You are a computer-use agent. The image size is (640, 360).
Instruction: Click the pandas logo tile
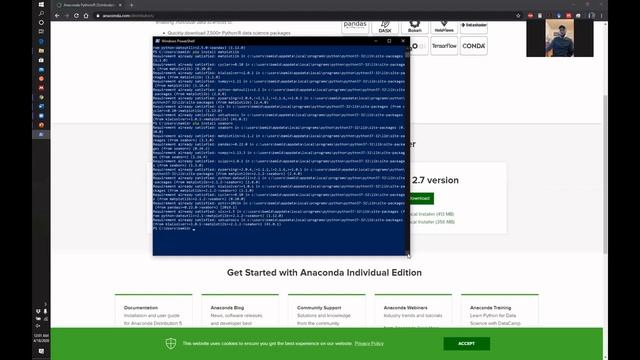(355, 27)
